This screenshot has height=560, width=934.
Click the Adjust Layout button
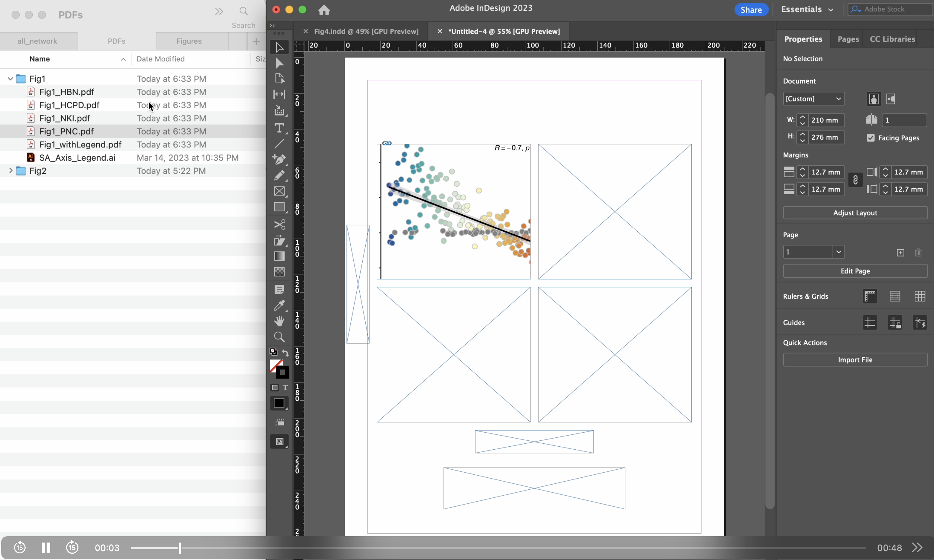tap(855, 213)
